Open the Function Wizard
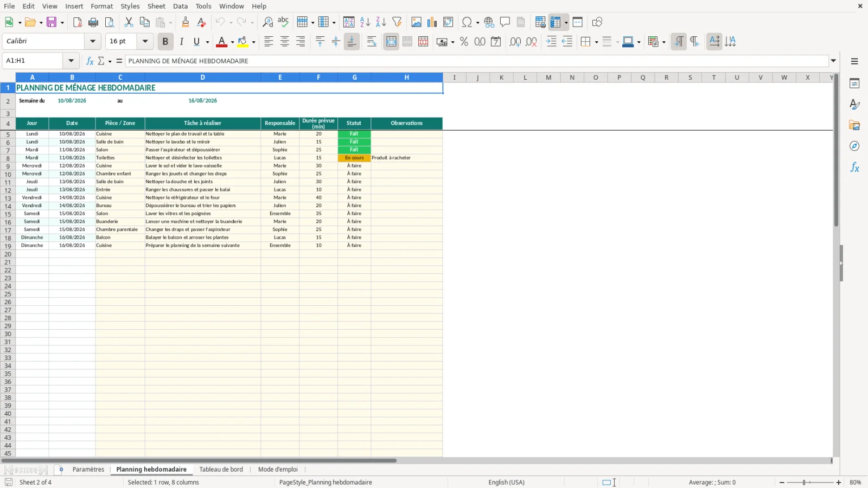 (x=90, y=61)
